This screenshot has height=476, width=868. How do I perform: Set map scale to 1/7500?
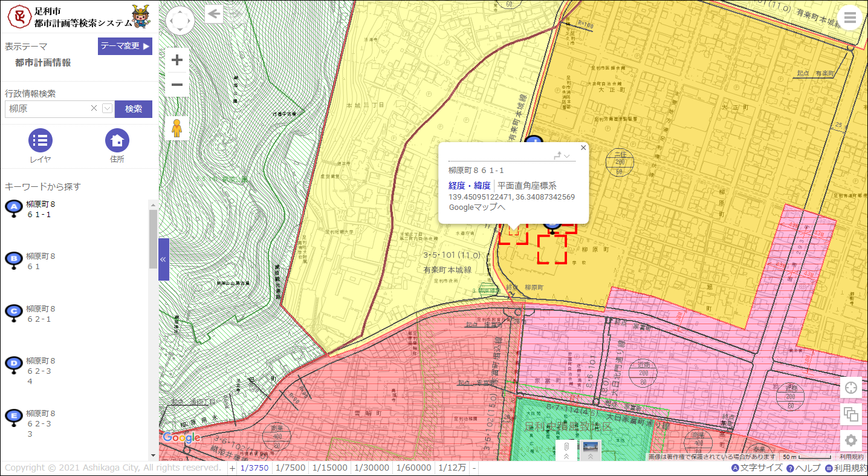(x=290, y=468)
